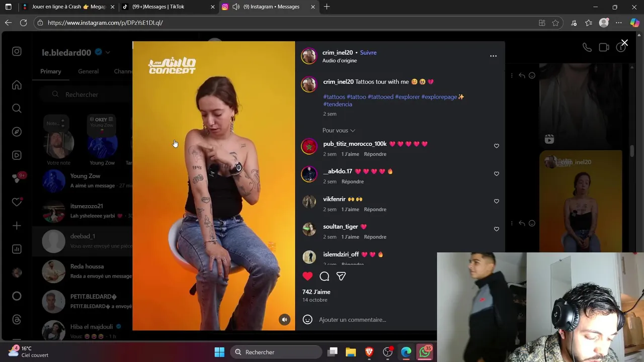The width and height of the screenshot is (644, 362).
Task: Open Windows Start menu
Action: pyautogui.click(x=219, y=352)
